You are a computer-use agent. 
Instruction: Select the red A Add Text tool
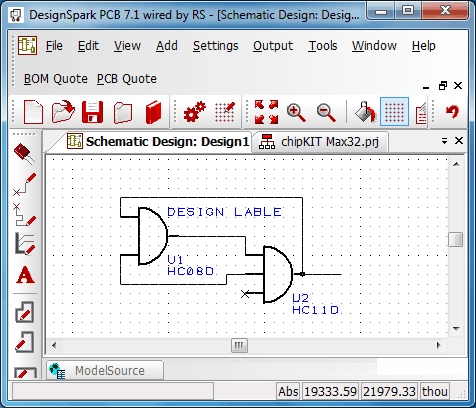[x=25, y=275]
